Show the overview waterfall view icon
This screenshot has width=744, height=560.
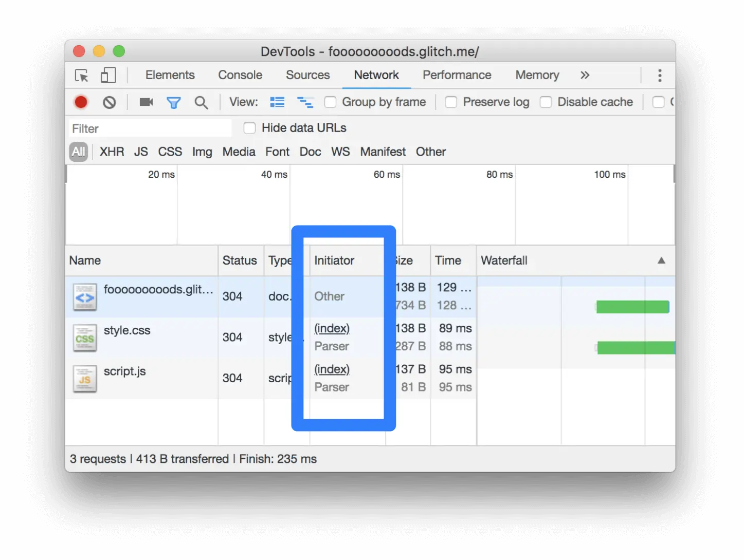click(305, 102)
